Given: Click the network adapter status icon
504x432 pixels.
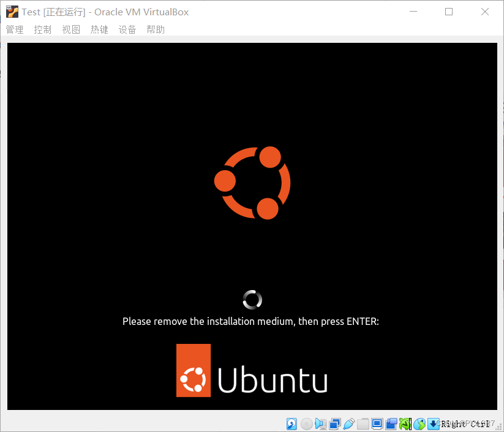Looking at the screenshot, I should click(335, 424).
